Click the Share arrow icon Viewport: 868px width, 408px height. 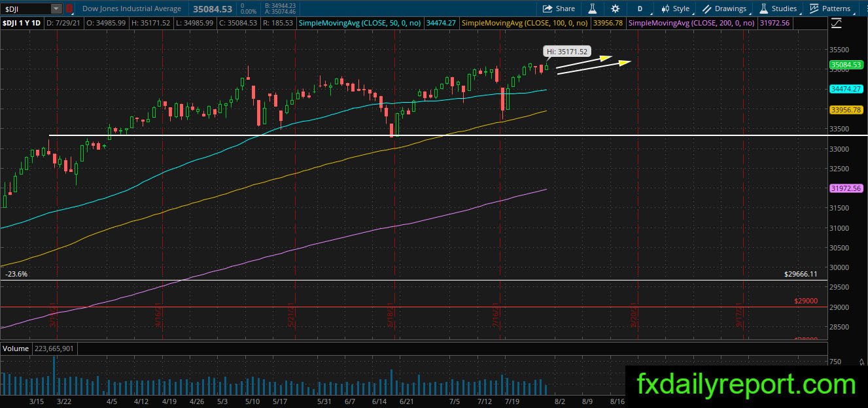pos(547,8)
